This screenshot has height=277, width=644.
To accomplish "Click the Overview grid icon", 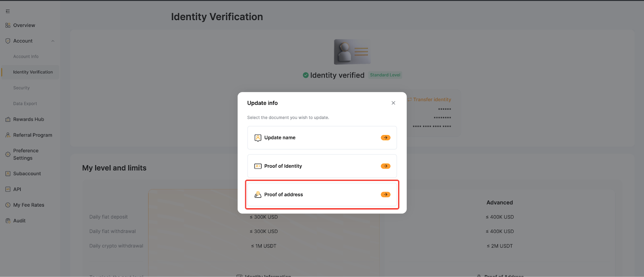I will click(x=8, y=25).
